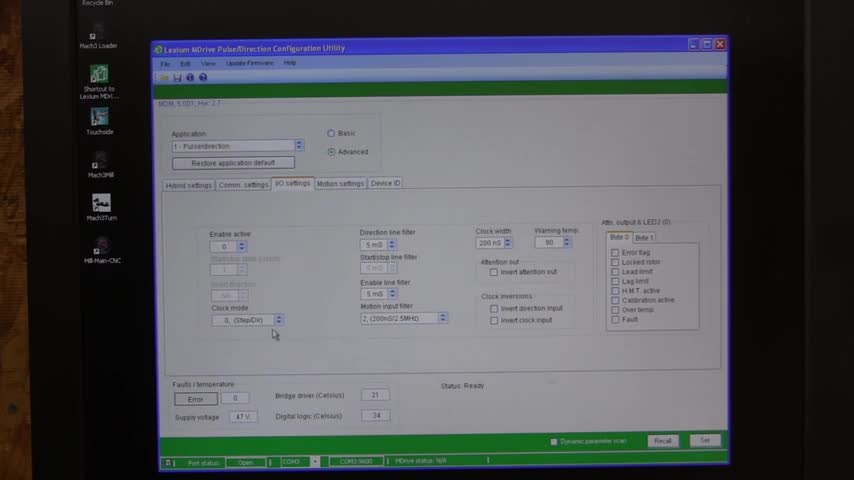
Task: Open the Help menu
Action: [x=290, y=63]
